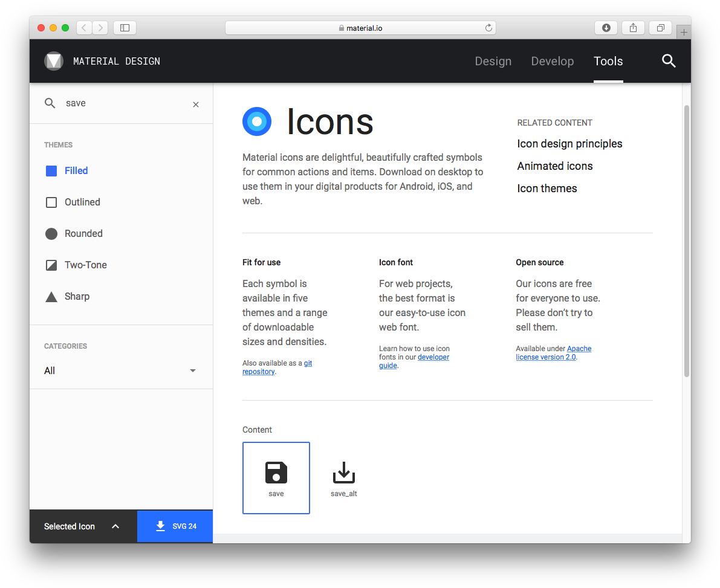The width and height of the screenshot is (720, 588).
Task: Click the RELATED CONTENT heading
Action: [x=555, y=123]
